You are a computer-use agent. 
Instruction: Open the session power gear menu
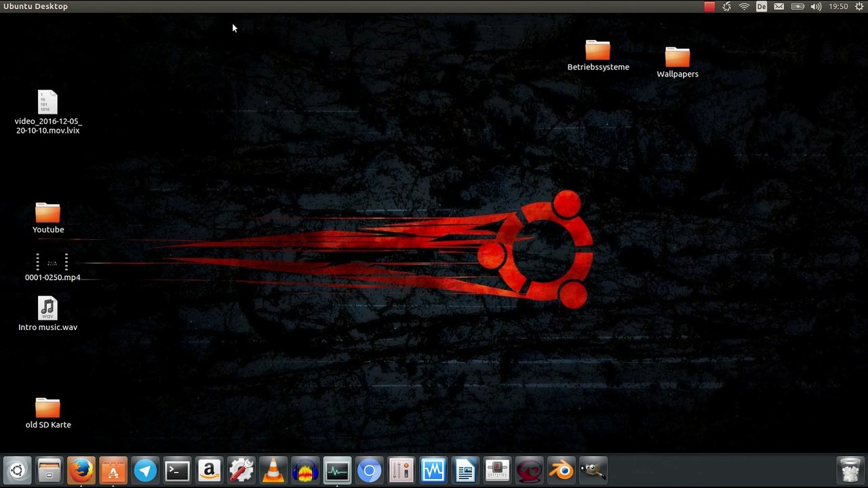coord(859,6)
